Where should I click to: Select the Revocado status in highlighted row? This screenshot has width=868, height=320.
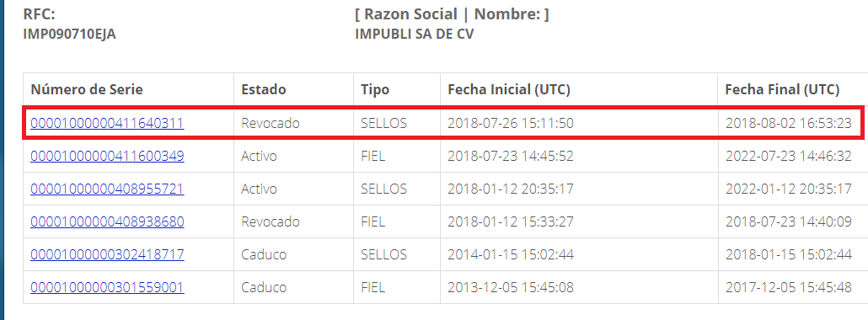click(271, 123)
